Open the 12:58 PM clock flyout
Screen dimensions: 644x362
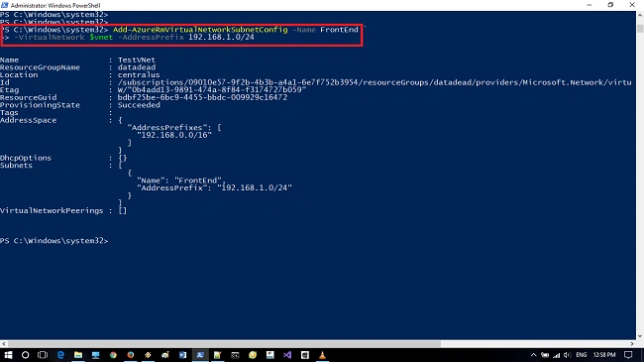pos(604,355)
